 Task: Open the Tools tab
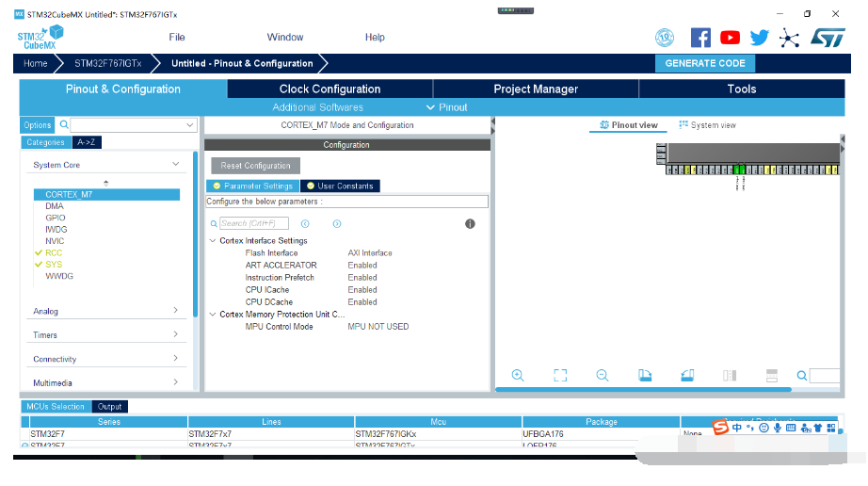(x=742, y=89)
